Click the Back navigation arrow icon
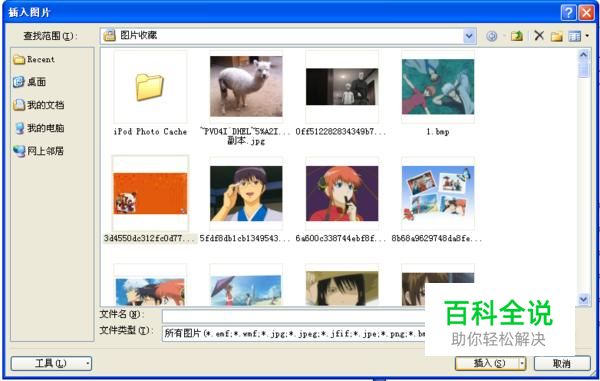The height and width of the screenshot is (381, 600). click(x=492, y=36)
